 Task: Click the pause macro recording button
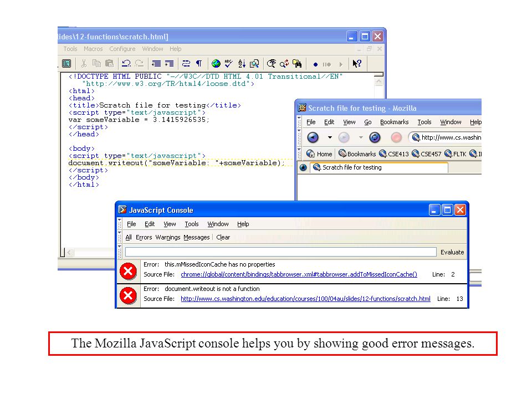(327, 64)
